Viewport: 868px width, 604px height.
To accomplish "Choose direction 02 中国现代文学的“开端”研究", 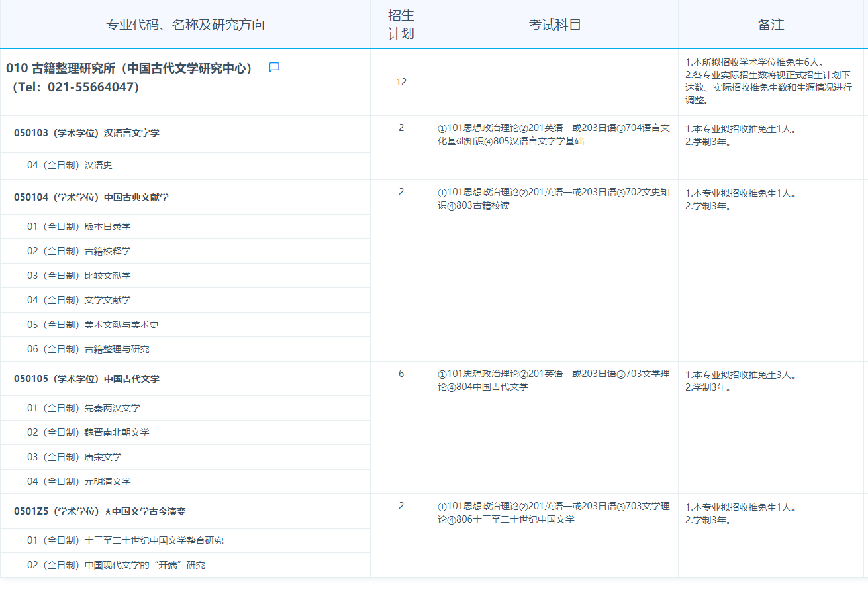I will [116, 565].
